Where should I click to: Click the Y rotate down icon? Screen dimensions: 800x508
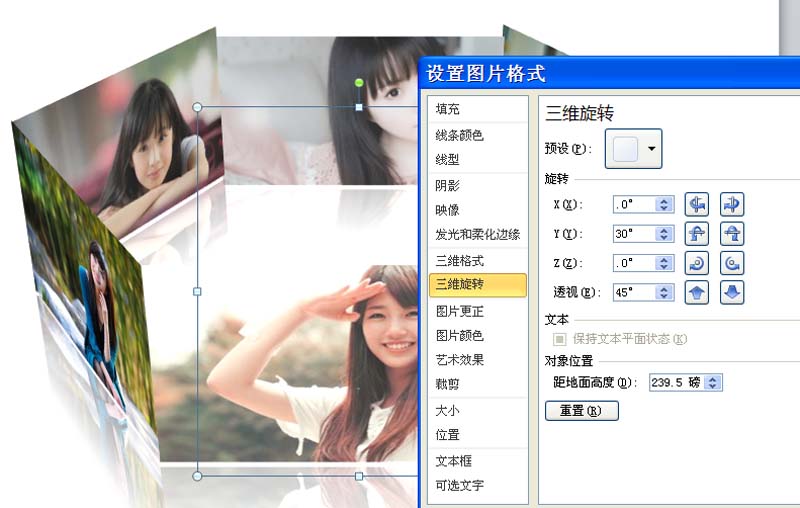point(732,234)
